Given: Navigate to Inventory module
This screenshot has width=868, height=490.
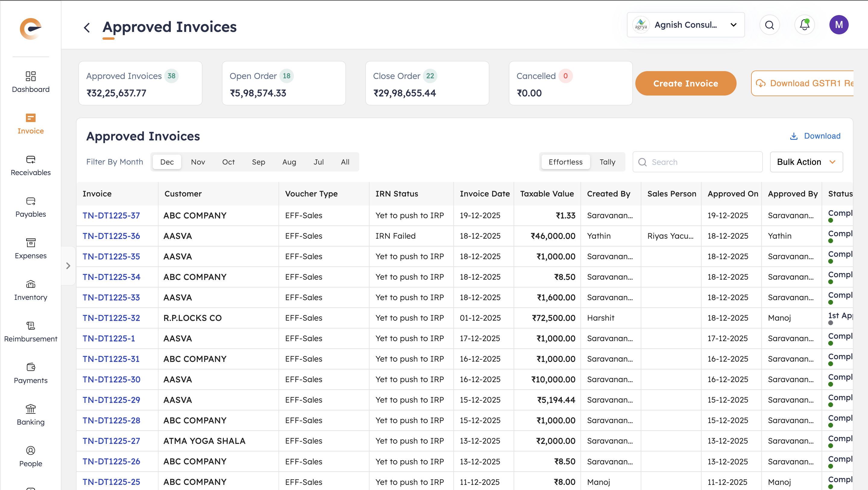Looking at the screenshot, I should point(30,284).
